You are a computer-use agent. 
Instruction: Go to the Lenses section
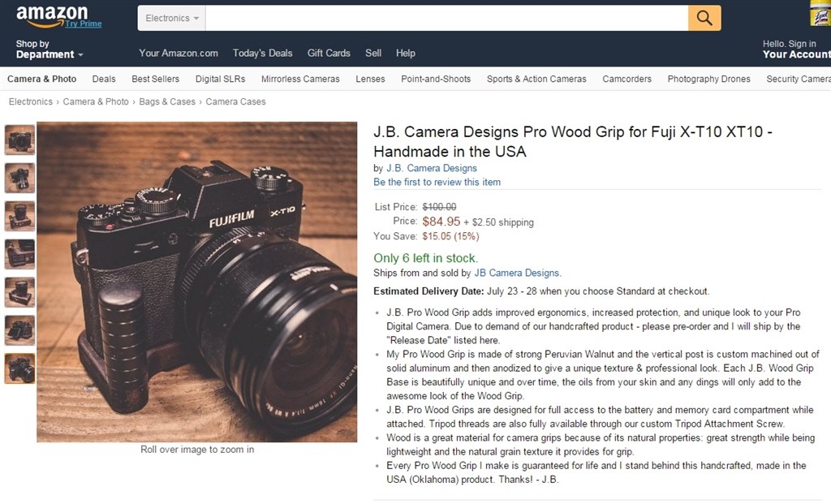[370, 79]
